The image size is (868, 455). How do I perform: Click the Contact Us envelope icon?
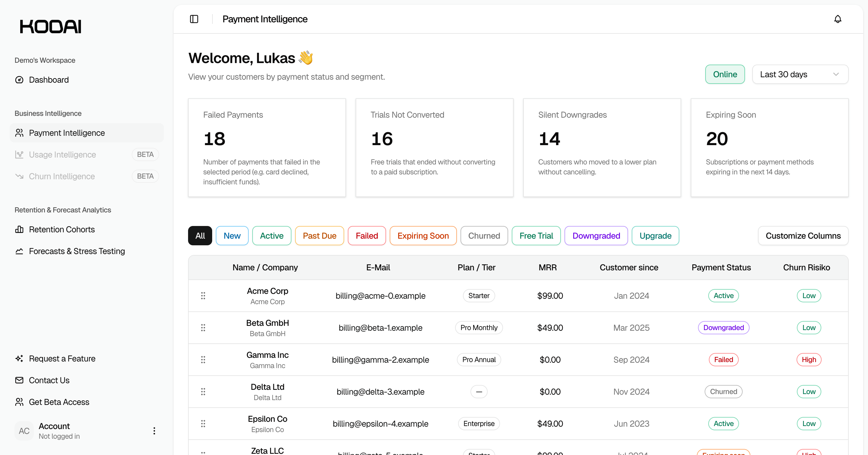[19, 380]
